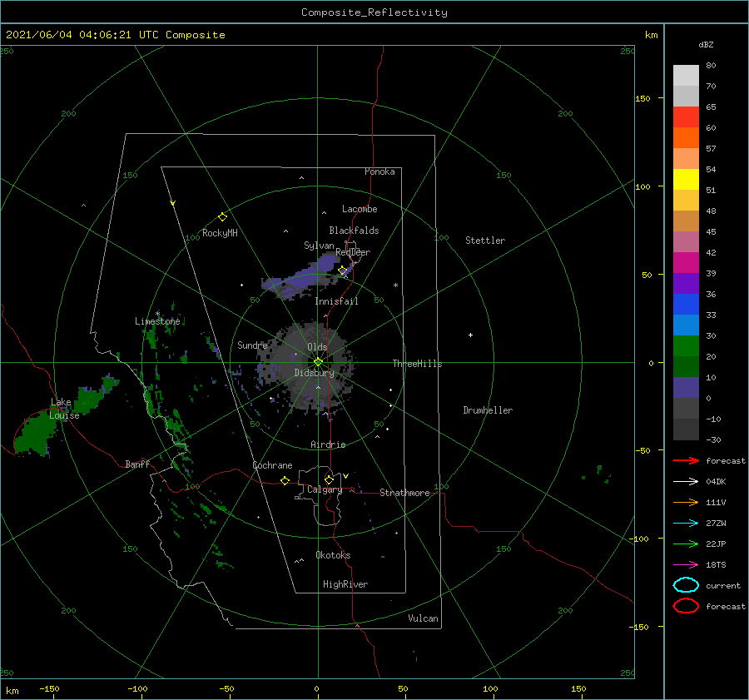This screenshot has height=700, width=749.
Task: Select the 80 dBZ color swatch
Action: [x=686, y=75]
